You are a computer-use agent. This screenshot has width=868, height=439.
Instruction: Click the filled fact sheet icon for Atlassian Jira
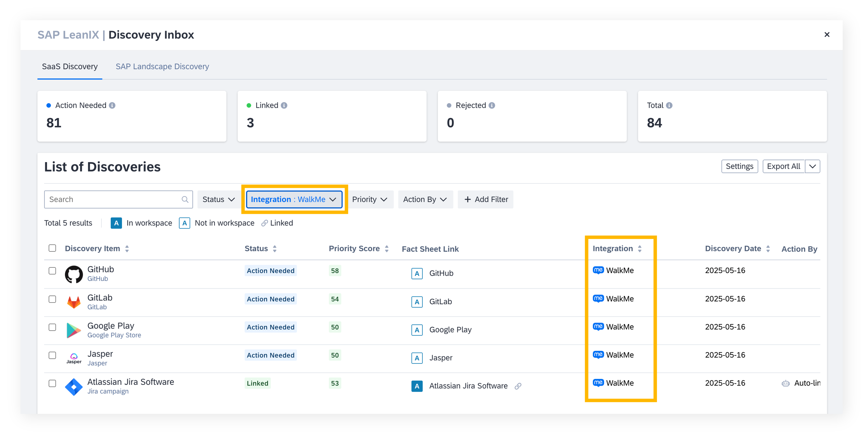coord(417,386)
